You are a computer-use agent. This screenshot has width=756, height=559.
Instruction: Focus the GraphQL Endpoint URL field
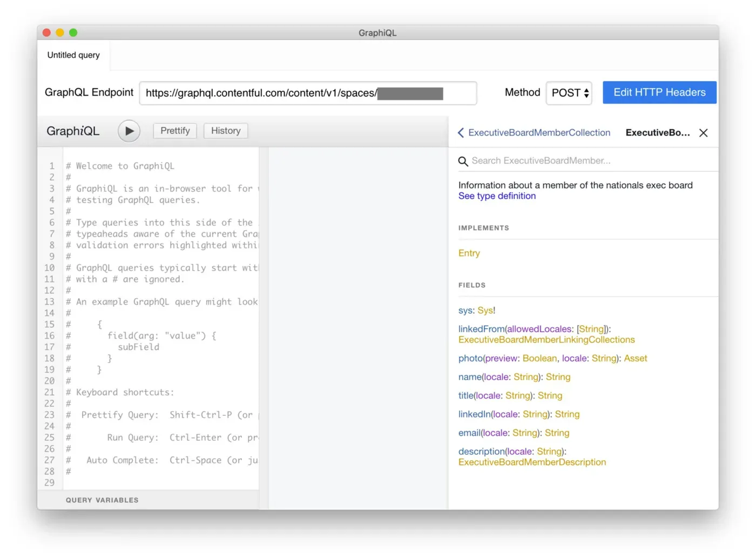[x=259, y=93]
